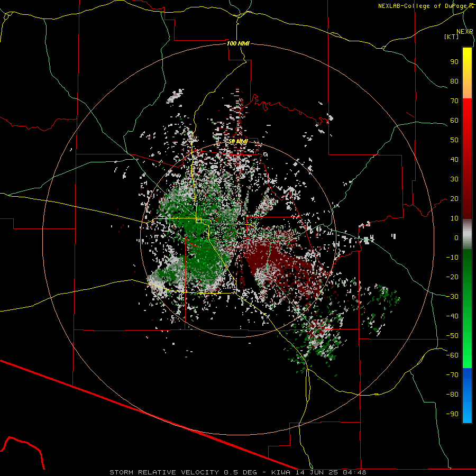Click the 04:48 timestamp in the caption
The height and width of the screenshot is (476, 476).
point(354,472)
